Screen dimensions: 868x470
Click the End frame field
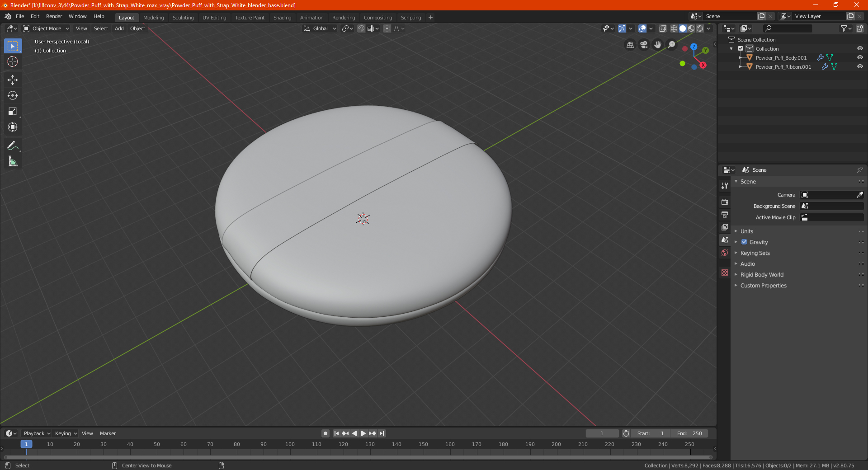pyautogui.click(x=689, y=433)
